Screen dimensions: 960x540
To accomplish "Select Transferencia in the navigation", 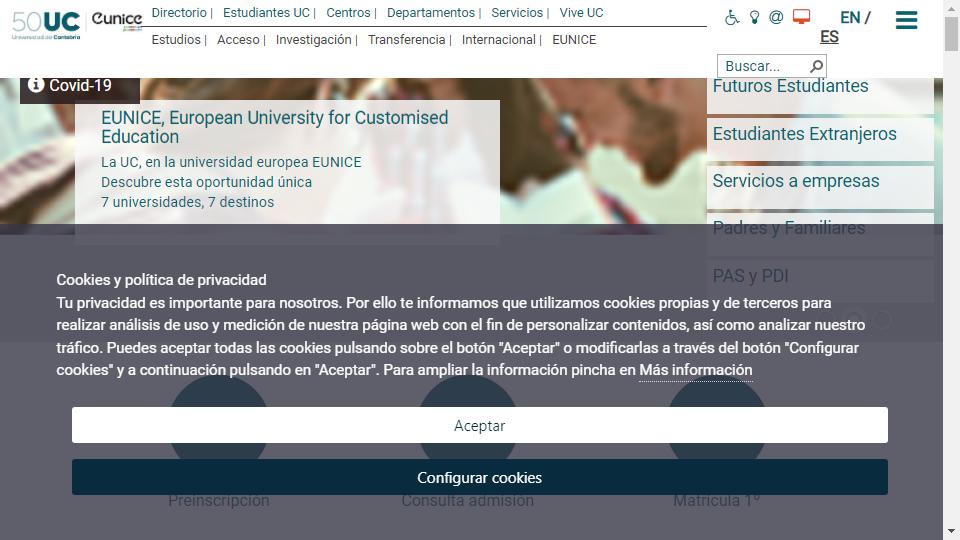I will tap(407, 39).
